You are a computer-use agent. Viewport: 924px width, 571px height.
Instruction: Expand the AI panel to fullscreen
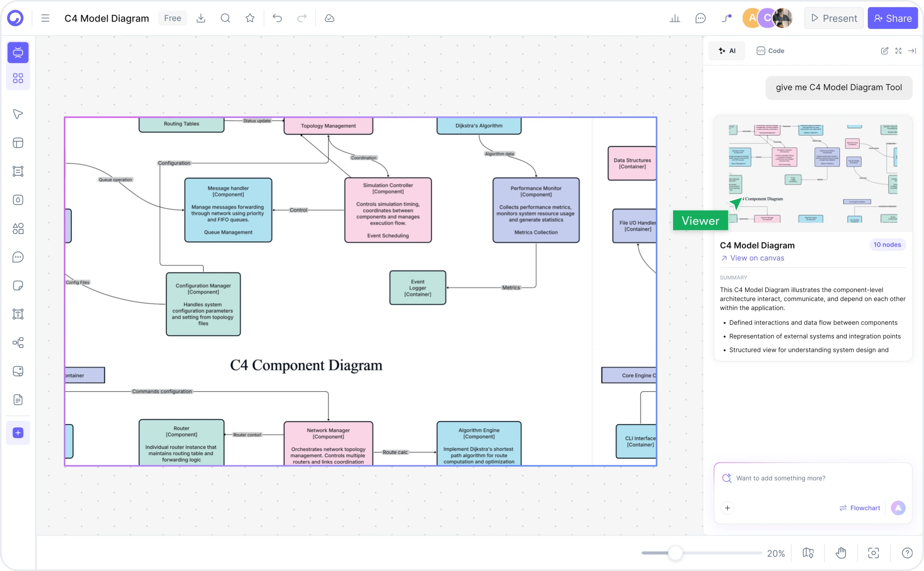899,50
